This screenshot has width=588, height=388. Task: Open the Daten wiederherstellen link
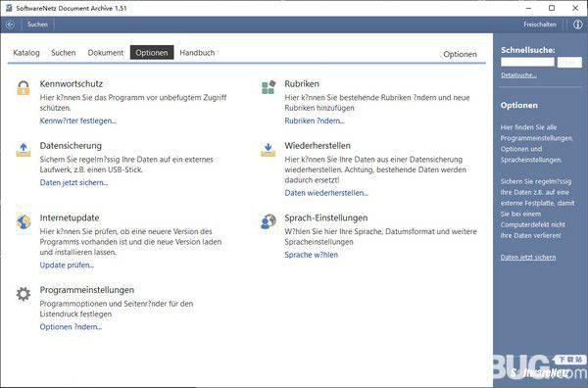click(x=326, y=193)
